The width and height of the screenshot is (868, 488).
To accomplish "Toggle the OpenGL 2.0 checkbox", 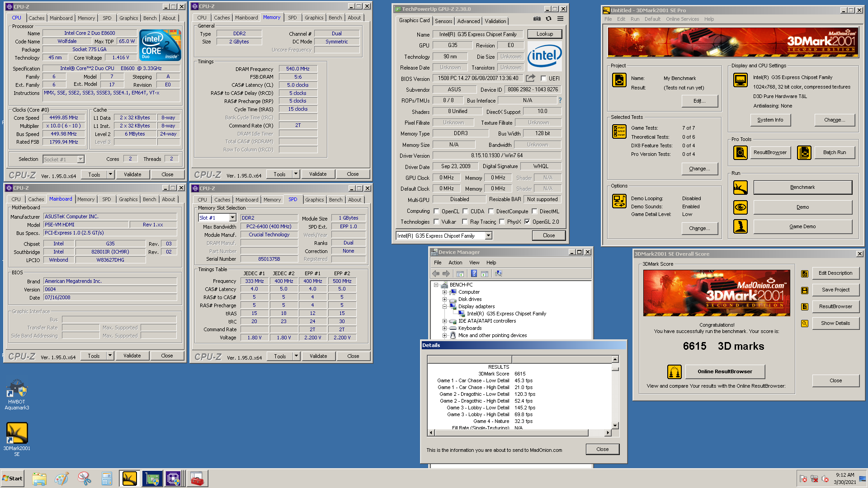I will [x=527, y=221].
